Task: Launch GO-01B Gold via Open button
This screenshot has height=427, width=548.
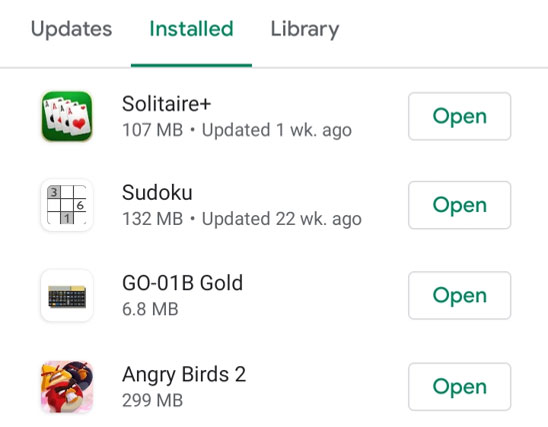Action: [x=460, y=295]
